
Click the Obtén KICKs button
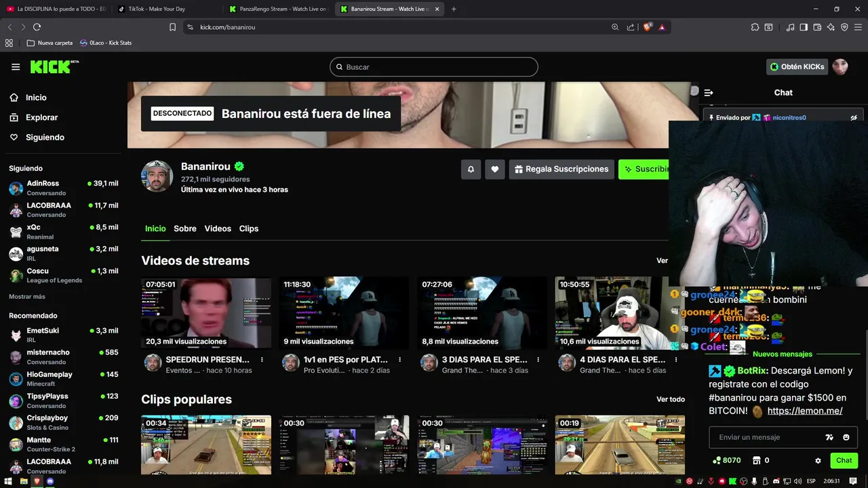click(797, 66)
